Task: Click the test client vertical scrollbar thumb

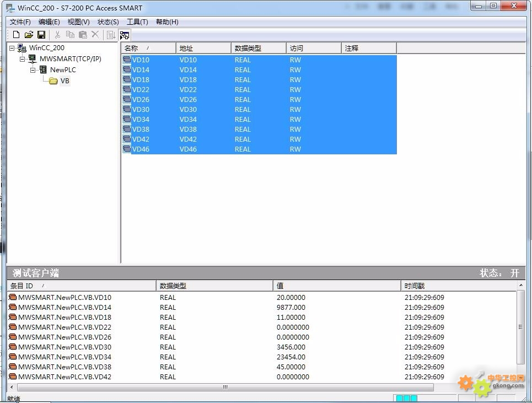Action: coord(520,327)
